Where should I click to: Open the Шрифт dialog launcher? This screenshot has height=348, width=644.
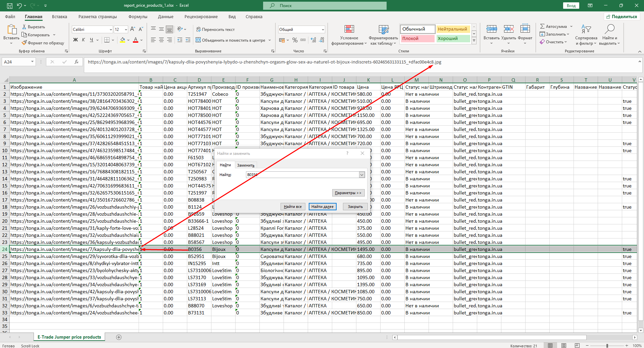(x=144, y=51)
